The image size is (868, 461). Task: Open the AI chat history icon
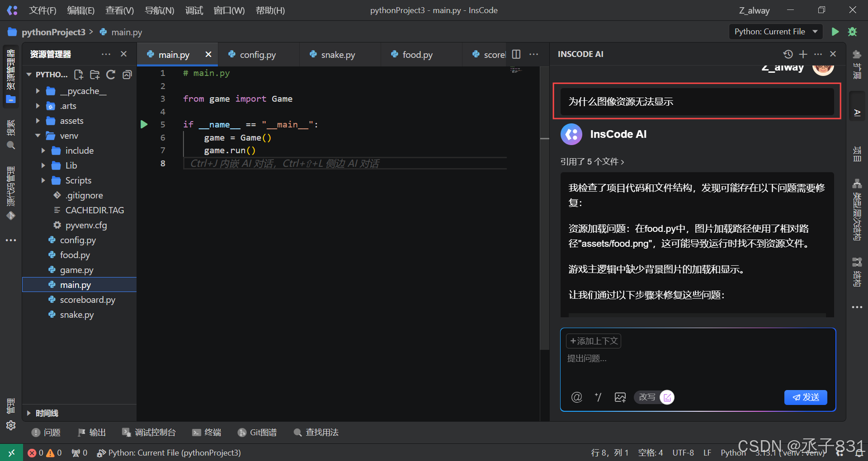(x=788, y=54)
